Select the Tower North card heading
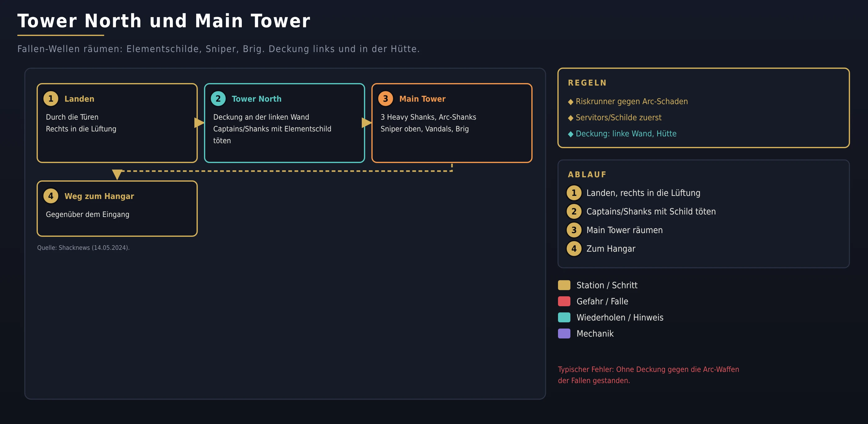Image resolution: width=868 pixels, height=424 pixels. tap(256, 99)
